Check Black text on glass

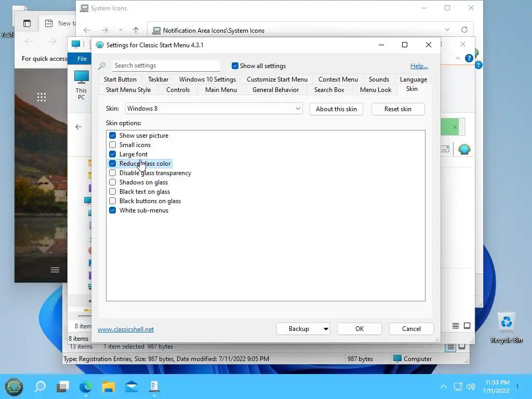pyautogui.click(x=113, y=192)
